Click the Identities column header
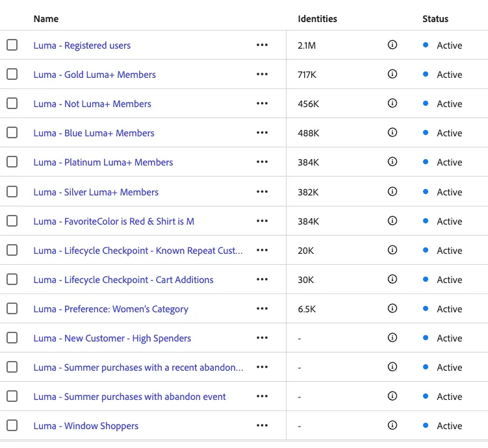488x448 pixels. click(x=318, y=19)
